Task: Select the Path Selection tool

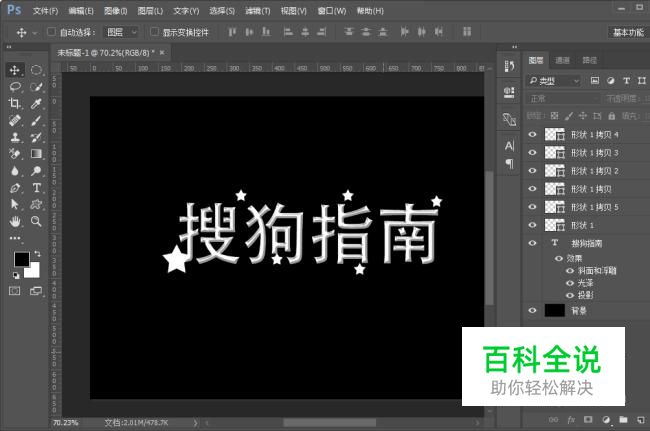Action: pyautogui.click(x=15, y=204)
